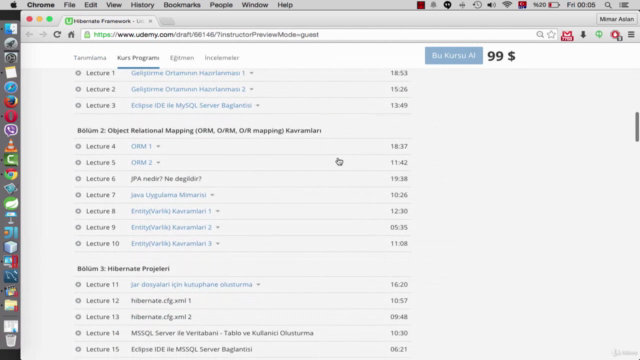Reload the page with the refresh icon

point(57,35)
